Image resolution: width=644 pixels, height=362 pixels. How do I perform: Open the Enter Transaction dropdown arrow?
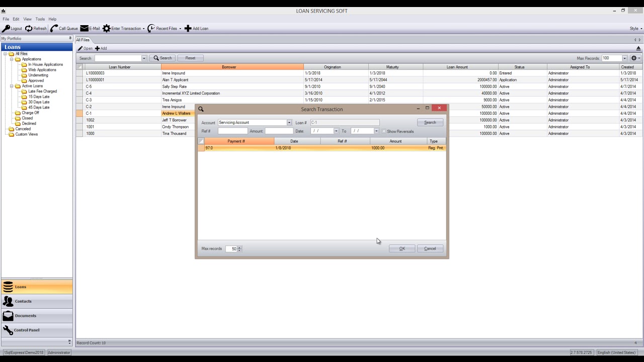144,29
